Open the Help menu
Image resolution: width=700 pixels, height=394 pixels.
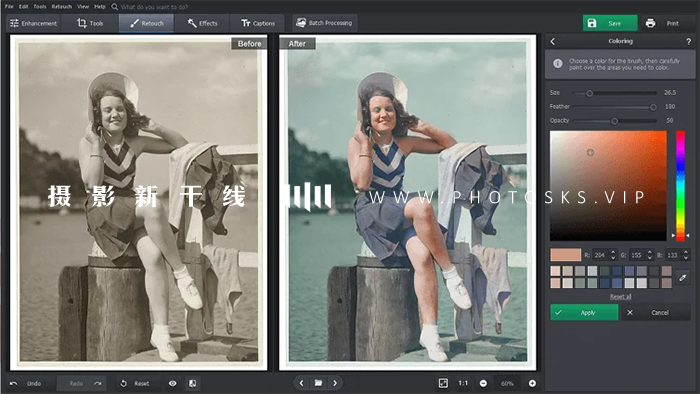pyautogui.click(x=100, y=7)
